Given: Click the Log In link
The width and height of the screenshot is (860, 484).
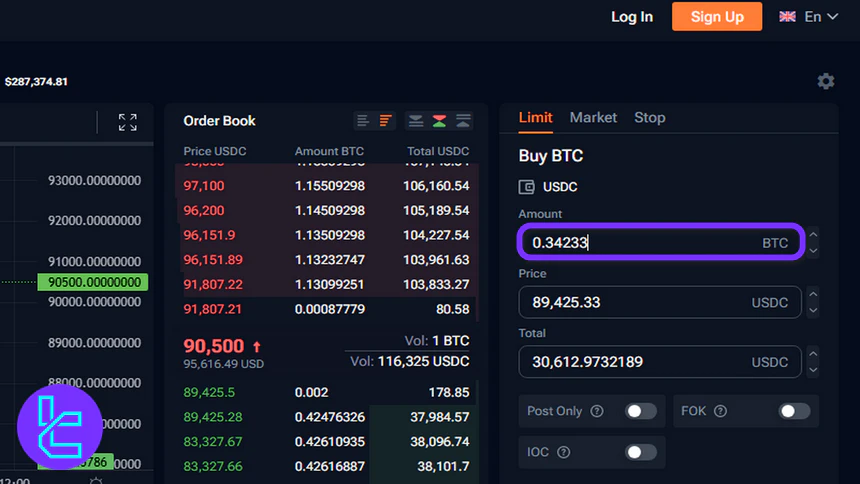Looking at the screenshot, I should (632, 17).
